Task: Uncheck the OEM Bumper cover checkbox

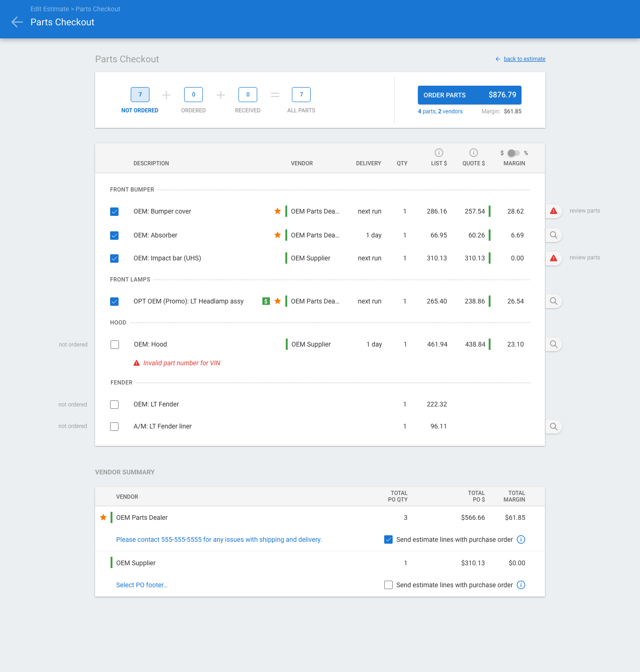Action: [114, 212]
